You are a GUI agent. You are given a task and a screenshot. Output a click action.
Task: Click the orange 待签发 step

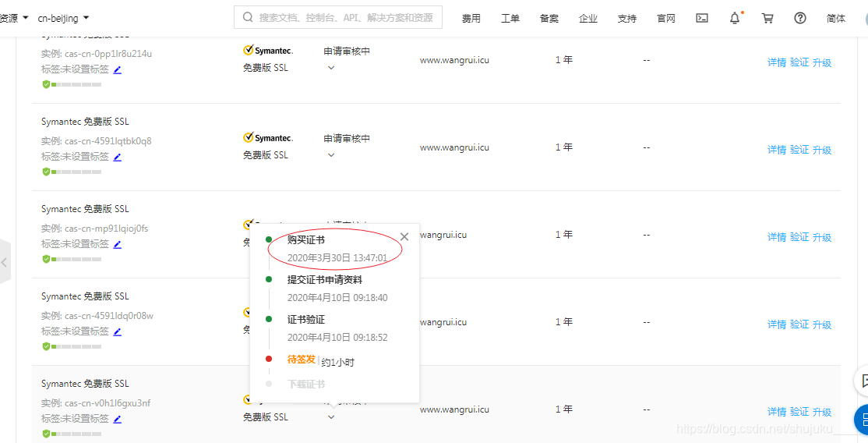[x=301, y=360]
